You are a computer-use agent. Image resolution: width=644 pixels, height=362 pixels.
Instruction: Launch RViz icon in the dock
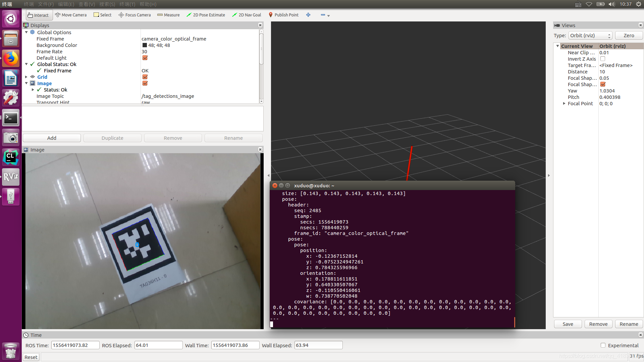11,177
